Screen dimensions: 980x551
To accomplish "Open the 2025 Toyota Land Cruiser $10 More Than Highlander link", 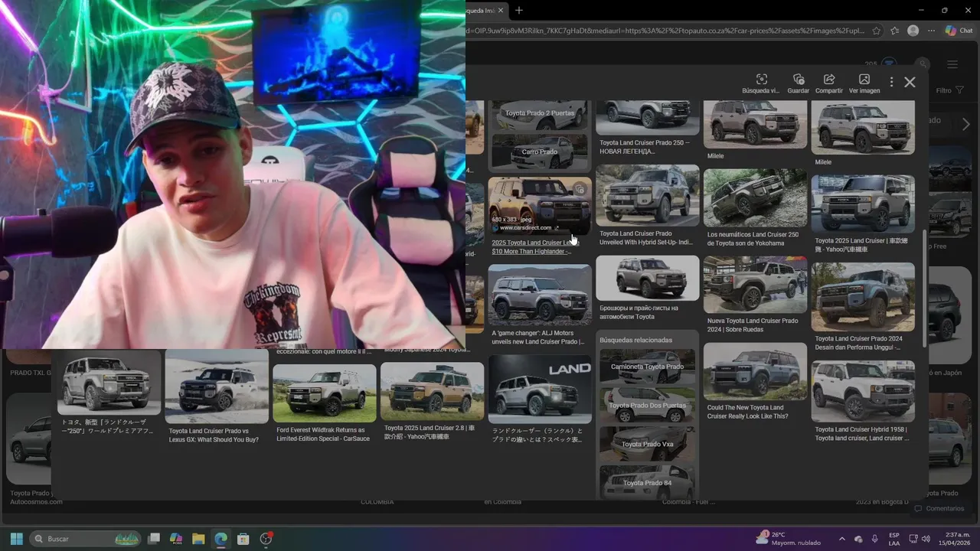I will [x=535, y=247].
